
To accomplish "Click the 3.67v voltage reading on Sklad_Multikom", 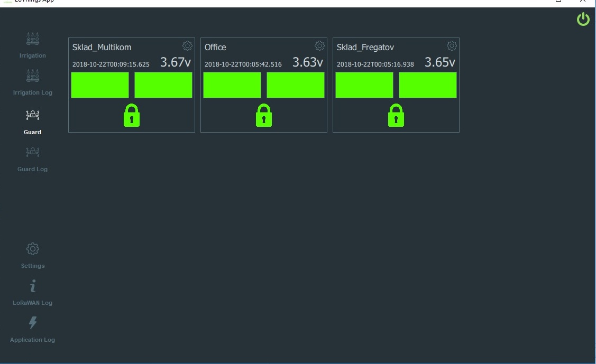I will [175, 61].
